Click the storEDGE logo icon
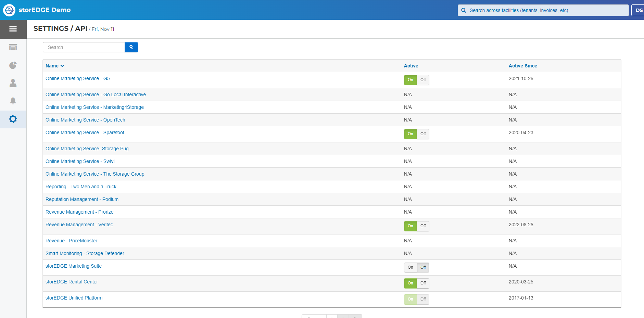The image size is (644, 318). 9,10
